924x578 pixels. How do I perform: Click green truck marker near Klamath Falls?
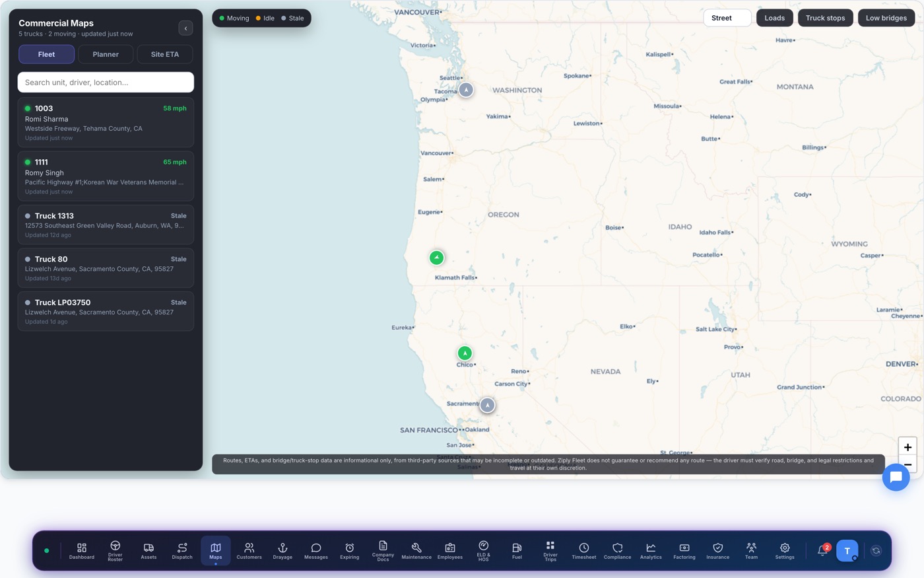(436, 258)
